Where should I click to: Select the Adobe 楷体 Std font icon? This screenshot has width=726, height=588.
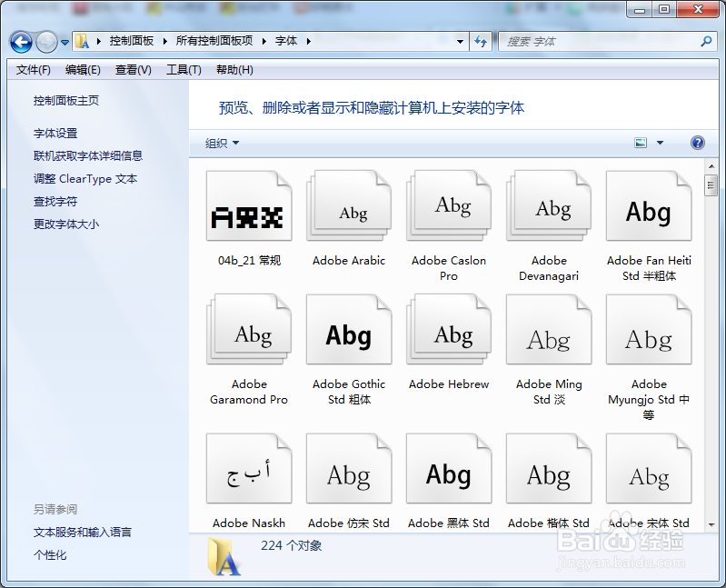tap(549, 469)
